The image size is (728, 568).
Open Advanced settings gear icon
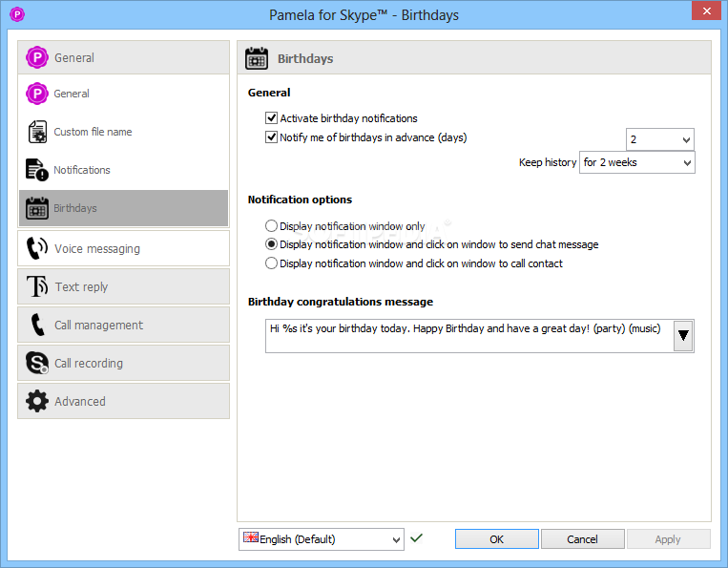click(x=37, y=401)
